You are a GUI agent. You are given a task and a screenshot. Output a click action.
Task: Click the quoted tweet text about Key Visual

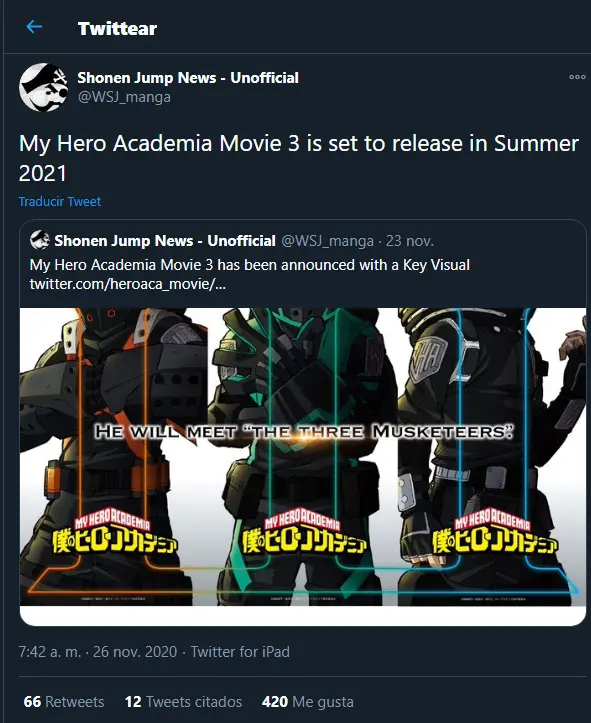click(250, 265)
